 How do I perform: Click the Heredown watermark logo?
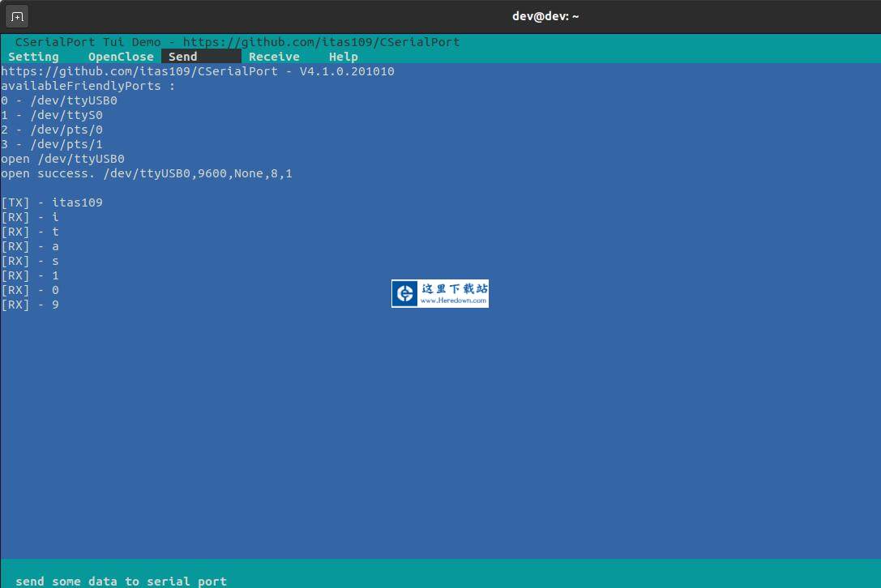pyautogui.click(x=440, y=293)
